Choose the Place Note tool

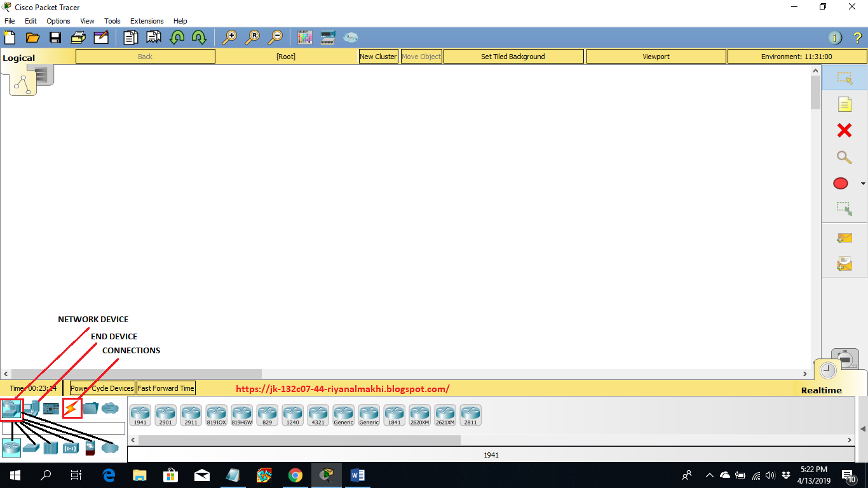844,104
